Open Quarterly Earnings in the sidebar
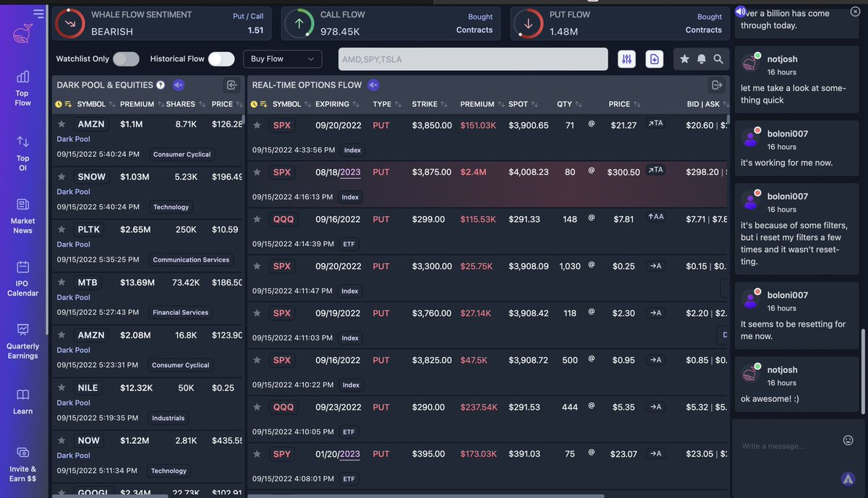 click(22, 340)
